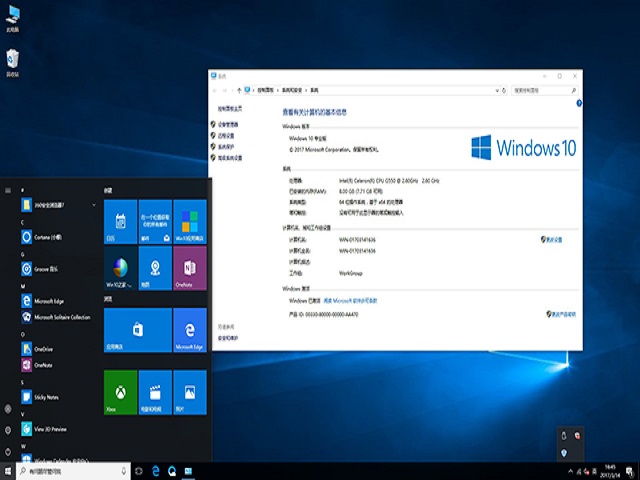The width and height of the screenshot is (640, 480).
Task: Select the Control Panel breadcrumb item
Action: [x=268, y=90]
